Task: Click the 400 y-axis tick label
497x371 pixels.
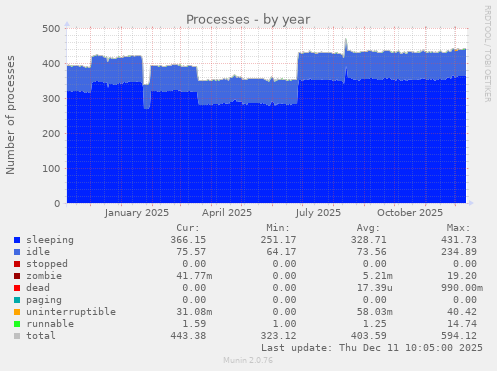Action: (51, 64)
